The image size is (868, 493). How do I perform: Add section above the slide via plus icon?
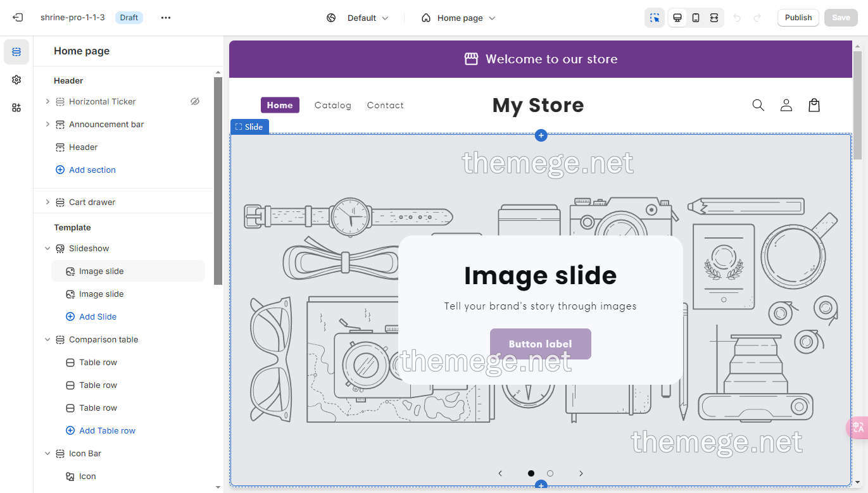tap(541, 135)
